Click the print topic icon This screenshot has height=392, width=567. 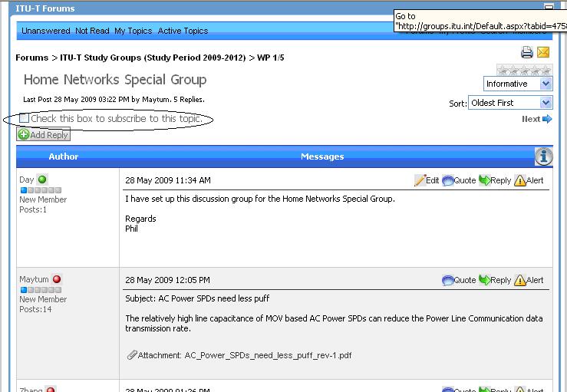click(x=527, y=52)
